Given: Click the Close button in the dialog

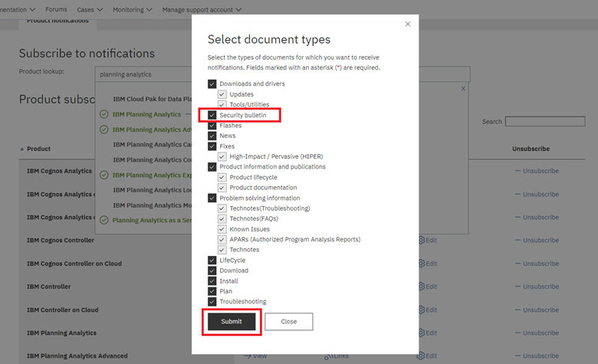Looking at the screenshot, I should coord(289,322).
